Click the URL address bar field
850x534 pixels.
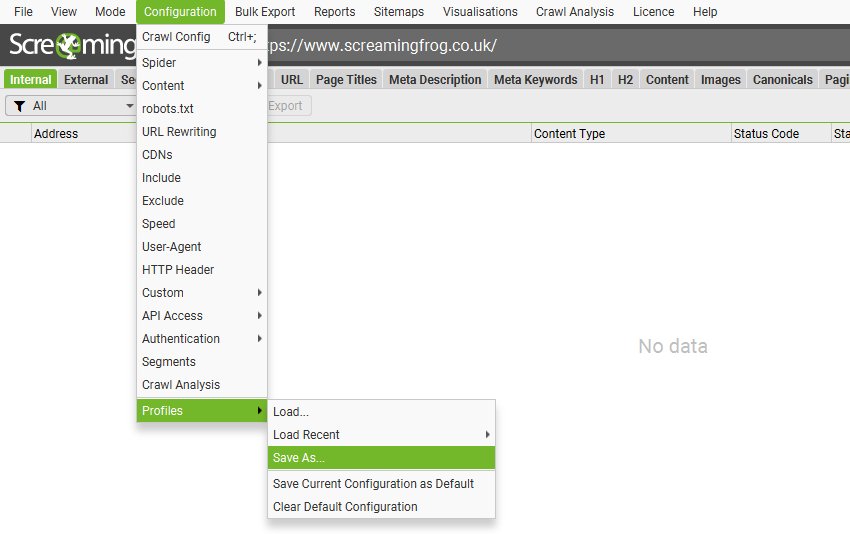pos(558,46)
